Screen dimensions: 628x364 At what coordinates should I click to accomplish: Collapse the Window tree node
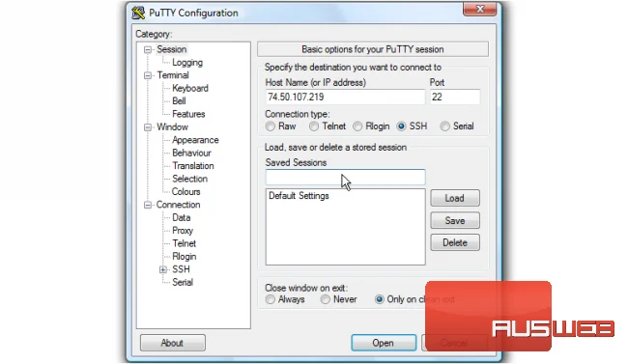(148, 127)
